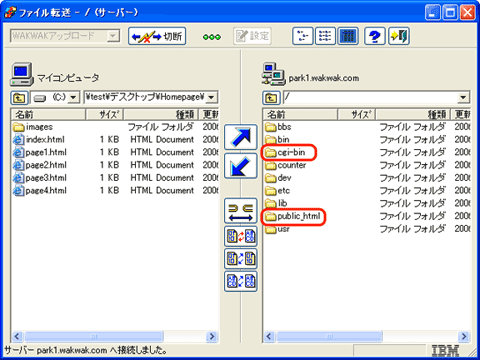480x360 pixels.
Task: Click the マイコンピュータ computer icon
Action: [22, 74]
